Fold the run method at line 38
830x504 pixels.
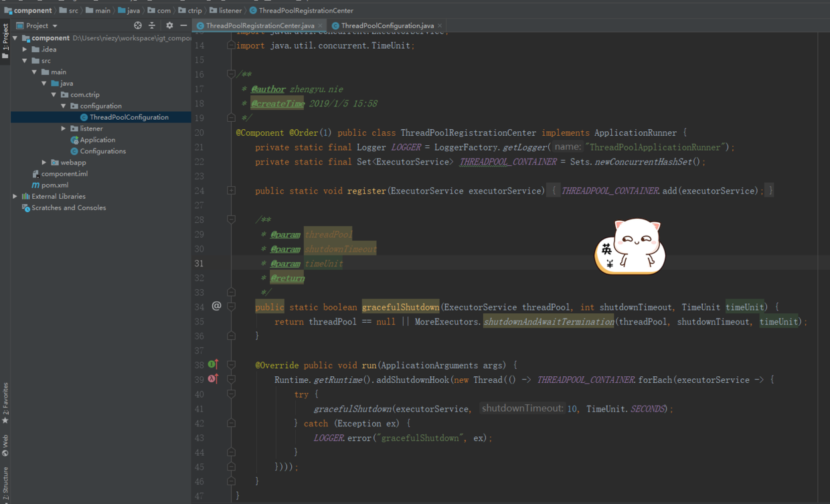231,365
